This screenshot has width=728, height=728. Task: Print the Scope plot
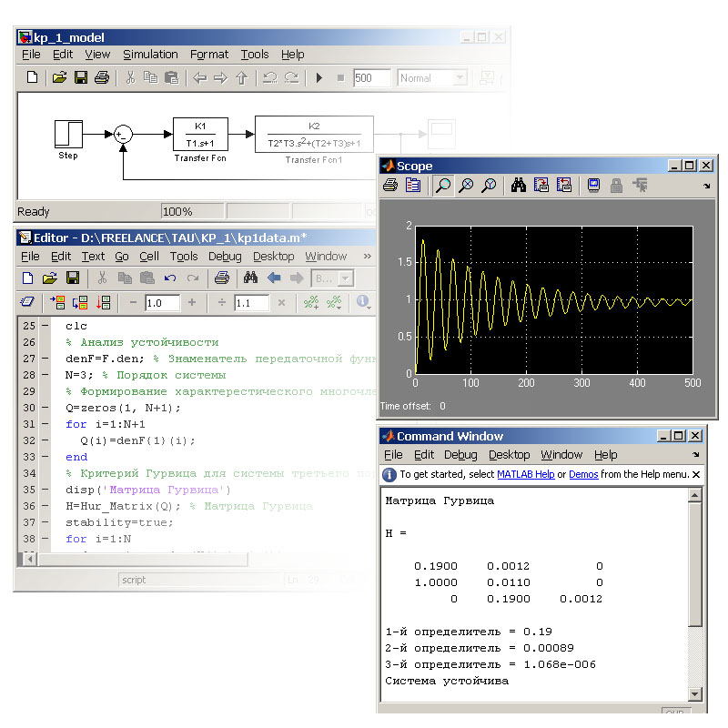(390, 186)
